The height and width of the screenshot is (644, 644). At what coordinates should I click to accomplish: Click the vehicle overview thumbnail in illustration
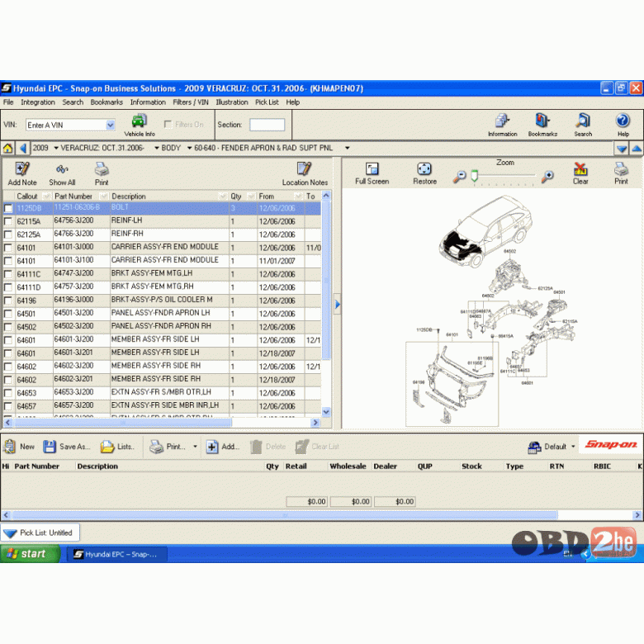485,232
